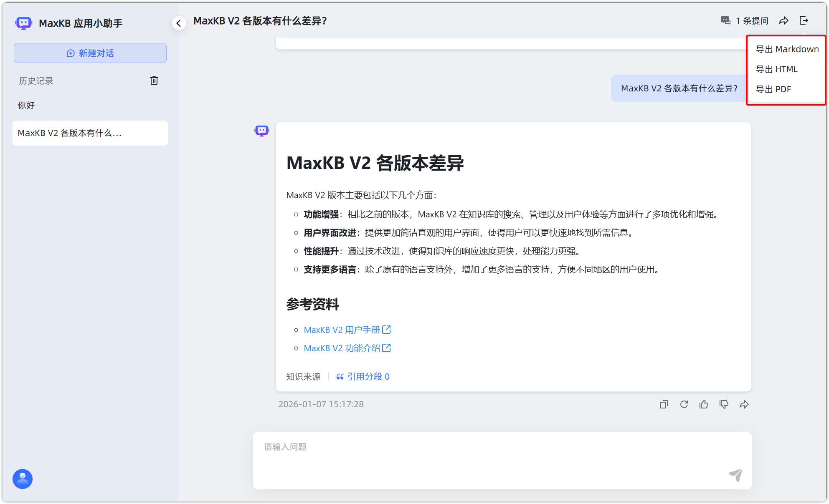Image resolution: width=829 pixels, height=504 pixels.
Task: Regenerate the answer with the refresh icon
Action: pos(684,404)
